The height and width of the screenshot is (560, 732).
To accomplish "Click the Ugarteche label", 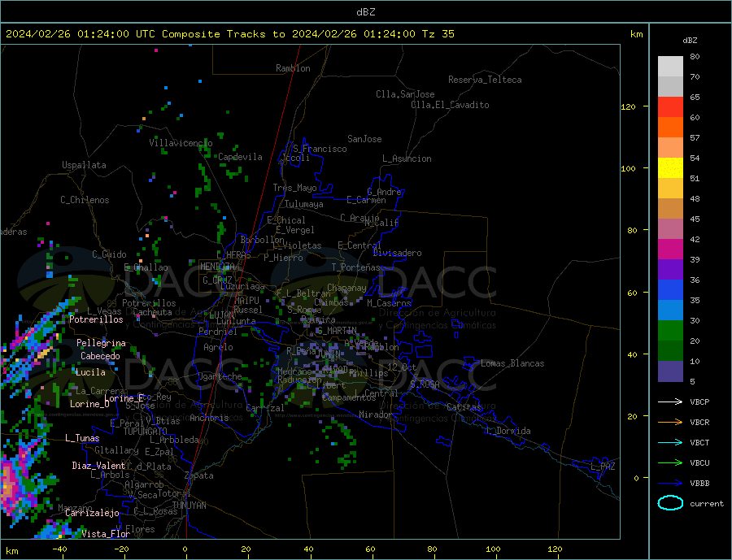I will pyautogui.click(x=220, y=376).
